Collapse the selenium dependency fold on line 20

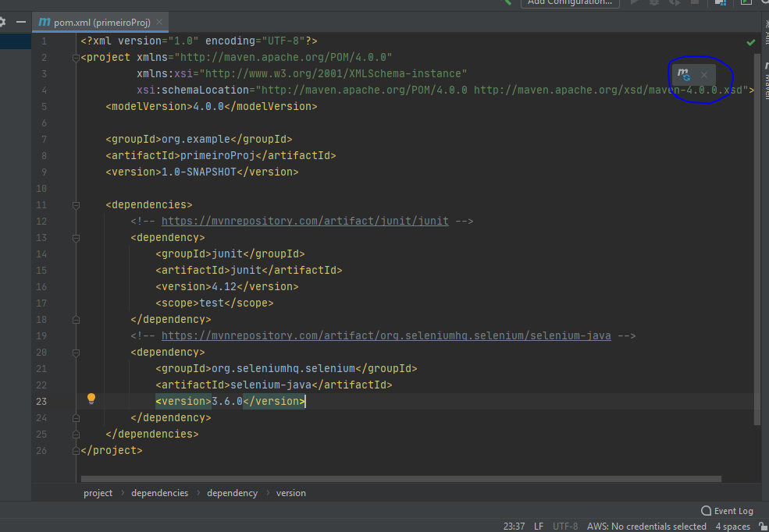coord(75,352)
